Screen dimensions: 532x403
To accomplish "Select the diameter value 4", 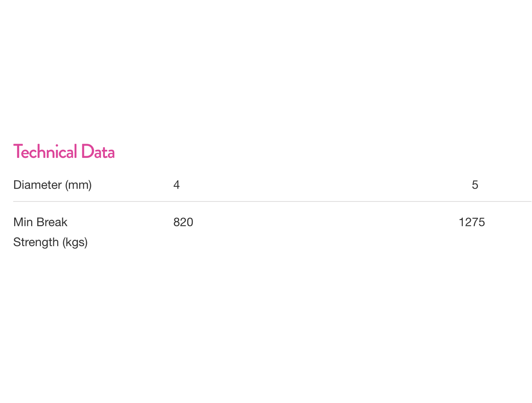I will click(x=176, y=185).
